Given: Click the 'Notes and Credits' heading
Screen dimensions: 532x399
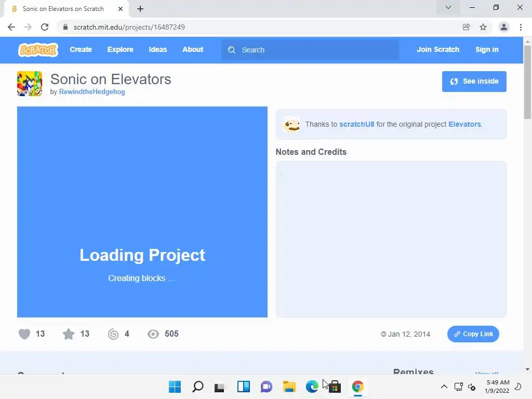Looking at the screenshot, I should 311,152.
